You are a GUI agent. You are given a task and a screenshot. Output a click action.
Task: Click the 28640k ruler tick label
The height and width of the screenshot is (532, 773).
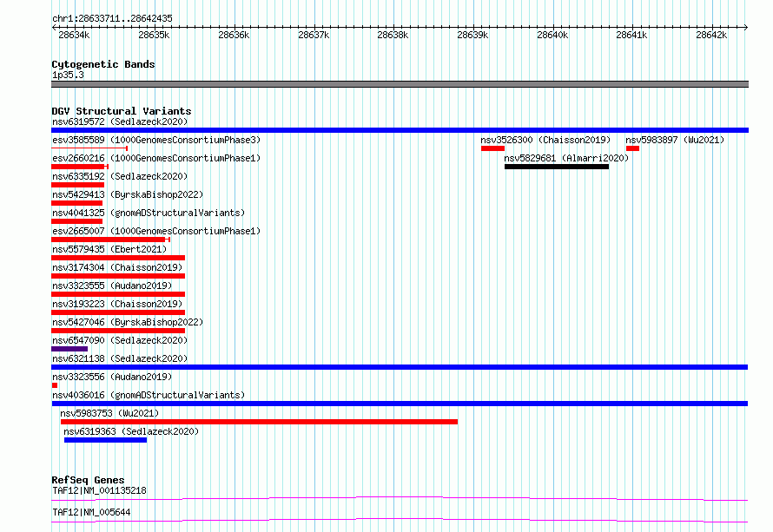coord(552,35)
